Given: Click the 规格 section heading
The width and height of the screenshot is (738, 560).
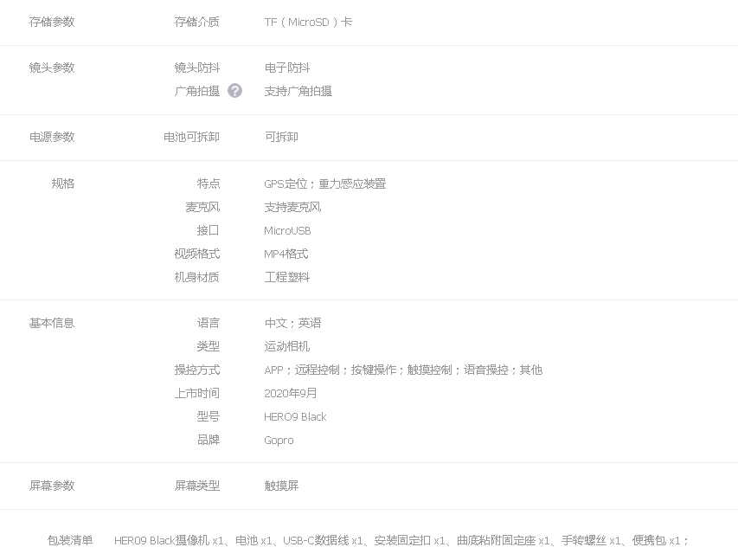Looking at the screenshot, I should (x=63, y=183).
